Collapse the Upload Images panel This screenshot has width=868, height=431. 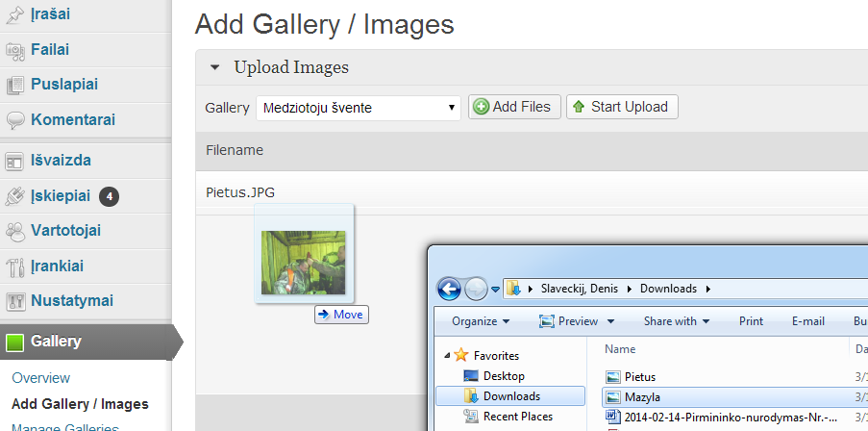tap(214, 67)
